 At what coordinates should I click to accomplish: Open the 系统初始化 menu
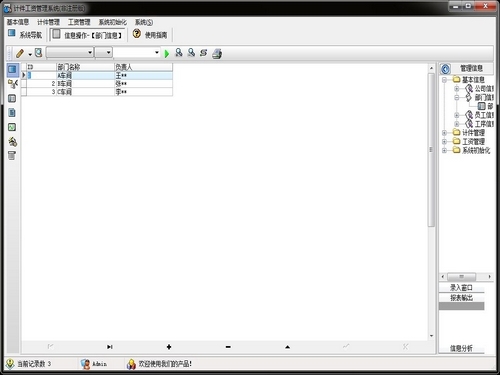point(113,22)
